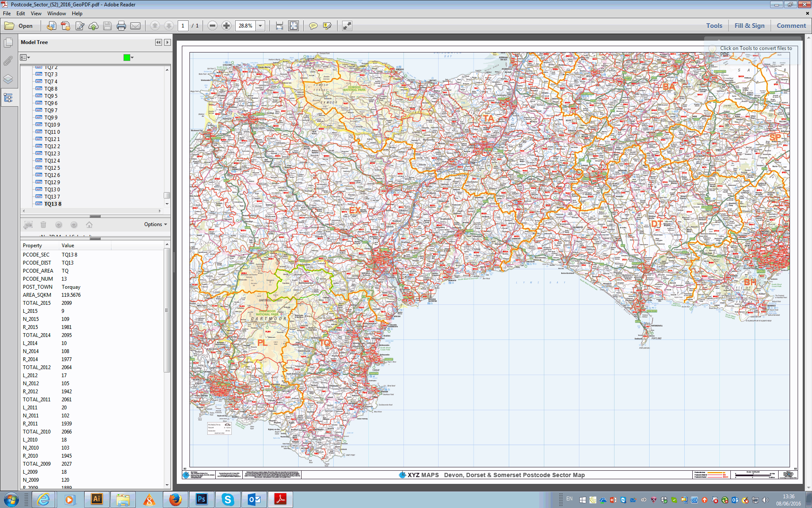Open the Edit menu
The image size is (812, 508).
click(21, 14)
